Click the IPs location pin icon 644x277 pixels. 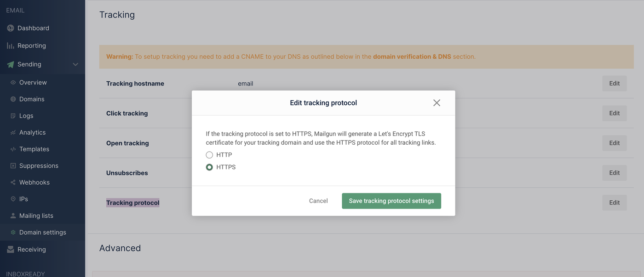coord(13,199)
